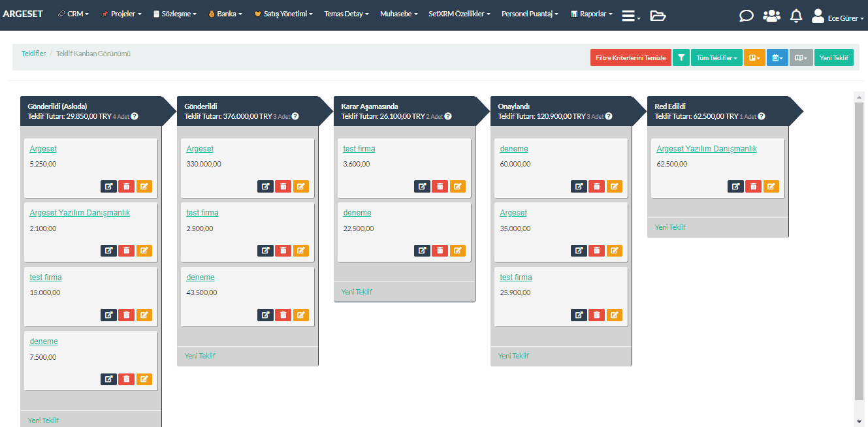Viewport: 868px width, 427px height.
Task: Click the vertical scrollbar thumb
Action: point(860,251)
